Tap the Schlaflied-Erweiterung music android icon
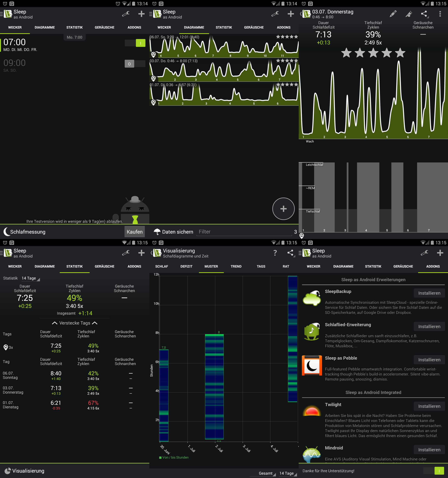 click(x=312, y=331)
